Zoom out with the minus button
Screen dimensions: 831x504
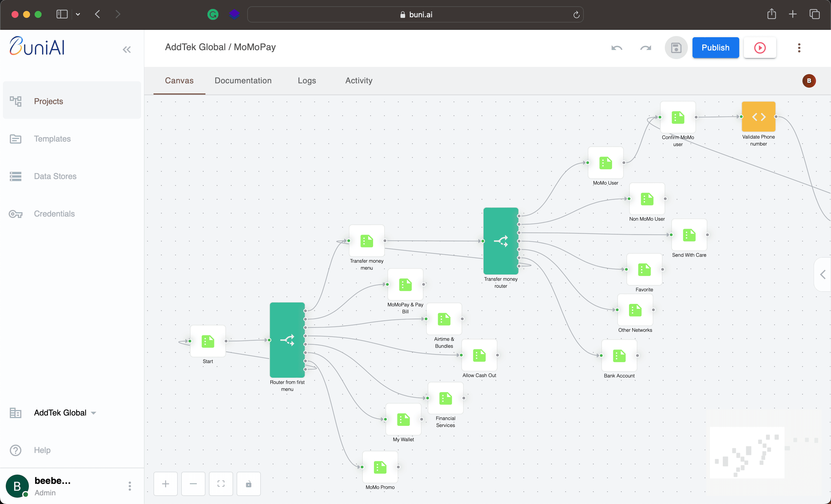point(193,484)
